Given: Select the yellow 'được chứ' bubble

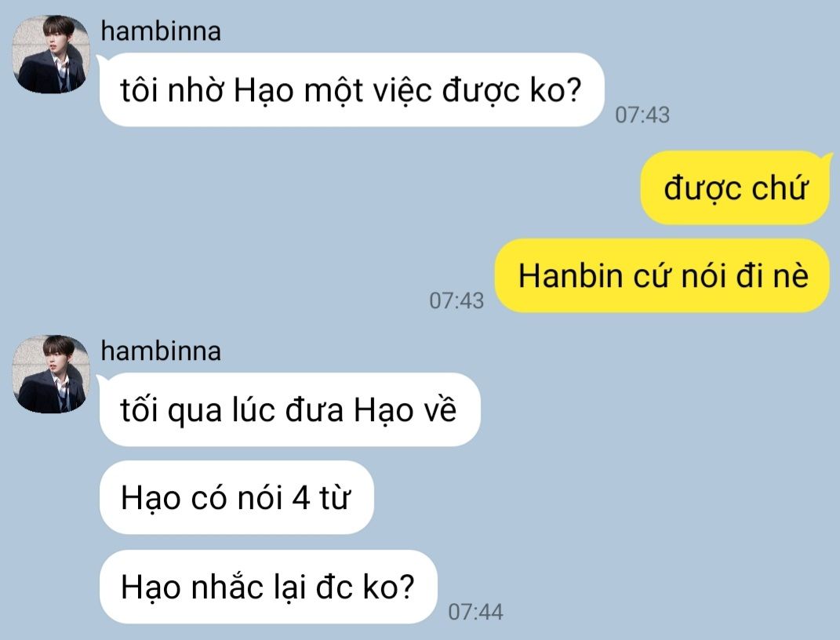Looking at the screenshot, I should pyautogui.click(x=735, y=188).
